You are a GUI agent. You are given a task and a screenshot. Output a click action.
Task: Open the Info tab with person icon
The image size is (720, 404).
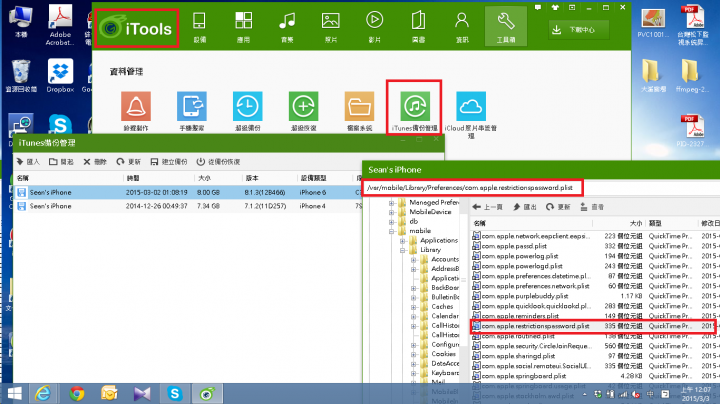(462, 27)
